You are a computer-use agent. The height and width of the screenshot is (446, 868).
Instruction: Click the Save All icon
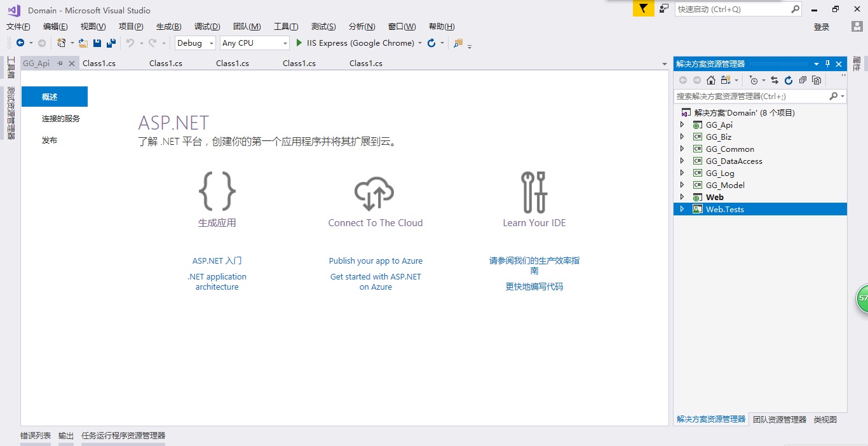111,43
